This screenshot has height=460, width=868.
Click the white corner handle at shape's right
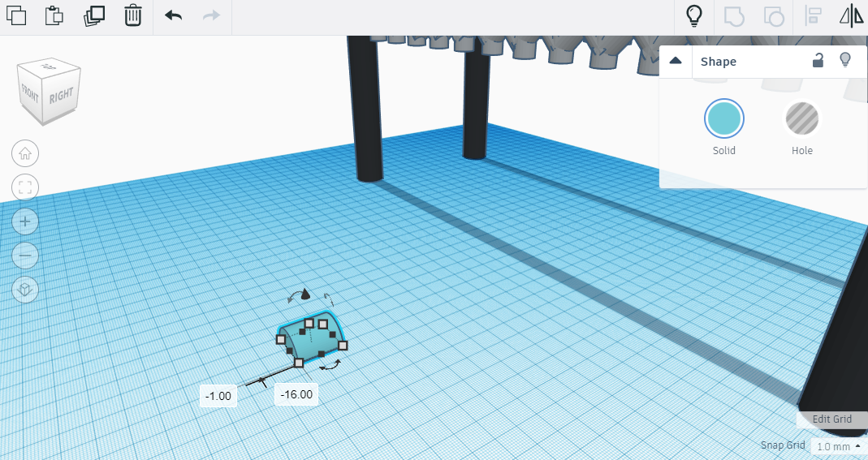(343, 346)
